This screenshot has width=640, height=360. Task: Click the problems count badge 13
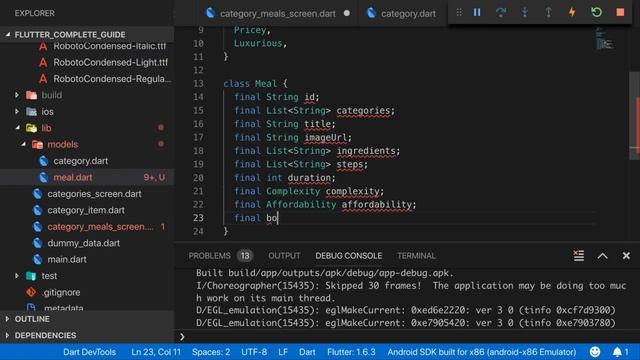pyautogui.click(x=245, y=256)
